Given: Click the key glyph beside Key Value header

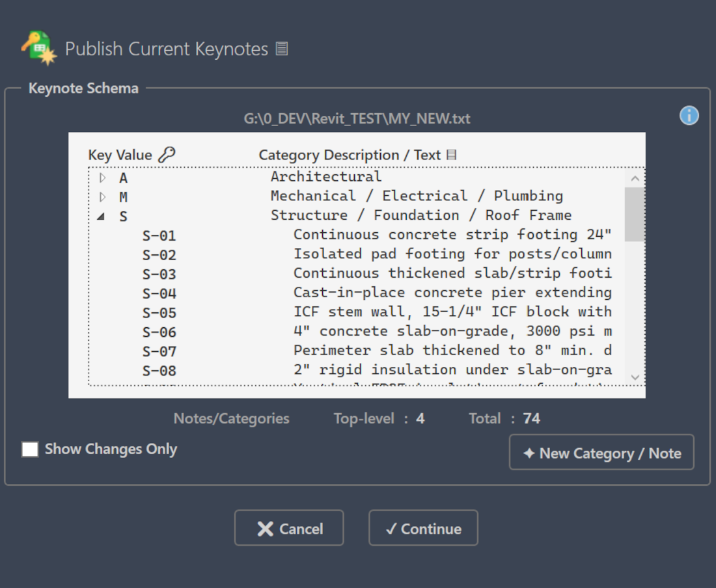Looking at the screenshot, I should point(167,154).
